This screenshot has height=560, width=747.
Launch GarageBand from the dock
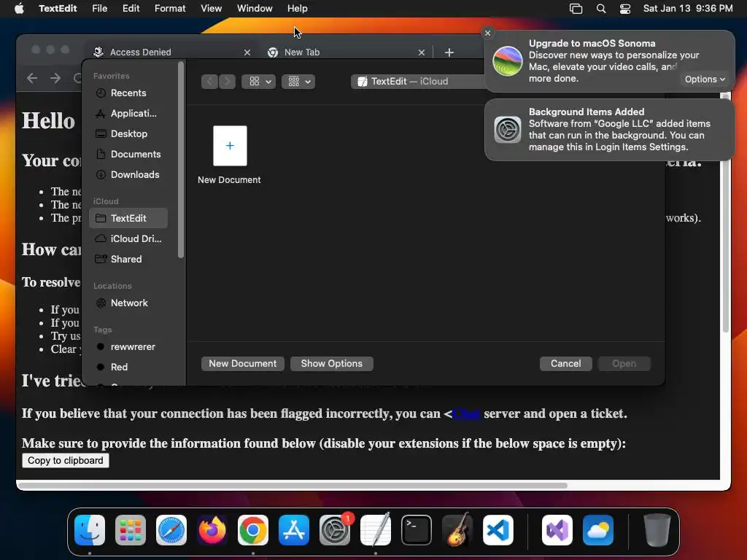[457, 530]
